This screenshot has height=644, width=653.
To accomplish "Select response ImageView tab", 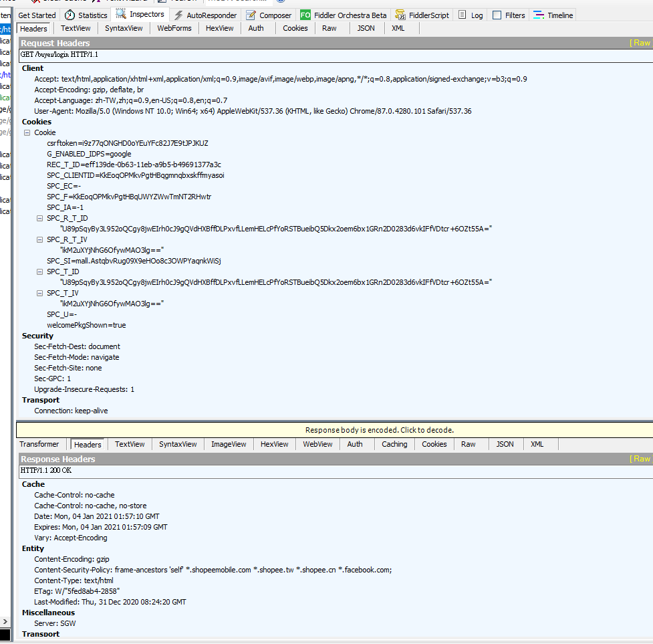I will (x=229, y=445).
